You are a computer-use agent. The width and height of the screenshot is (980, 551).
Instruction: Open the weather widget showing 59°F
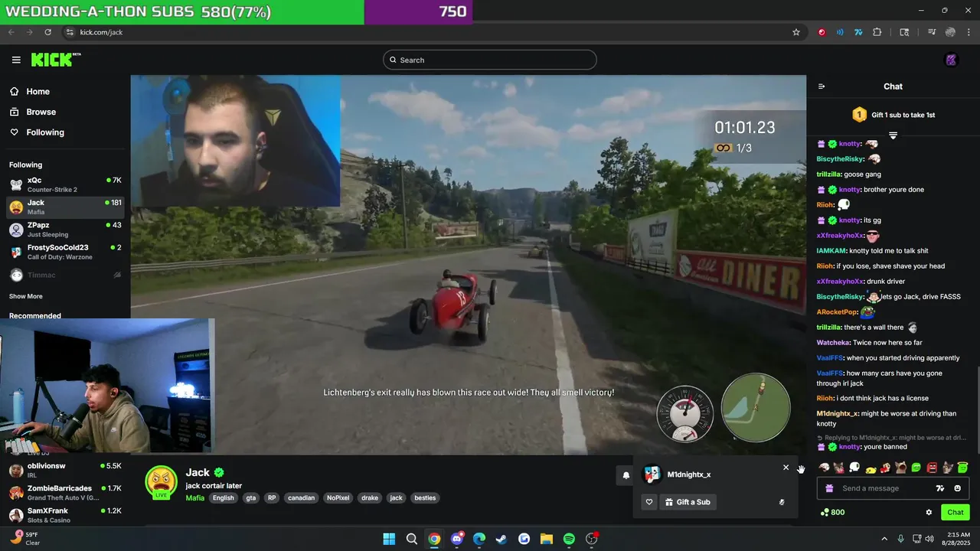[x=24, y=539]
